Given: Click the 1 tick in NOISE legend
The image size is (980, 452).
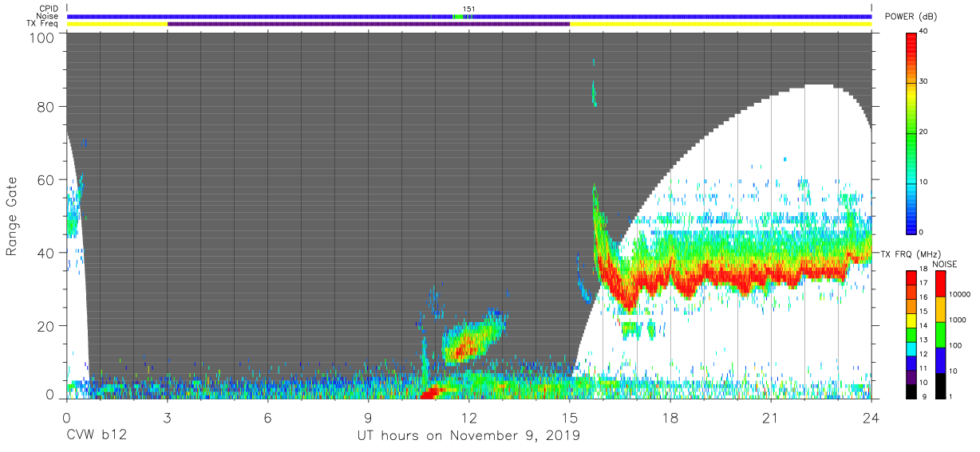Looking at the screenshot, I should 952,396.
